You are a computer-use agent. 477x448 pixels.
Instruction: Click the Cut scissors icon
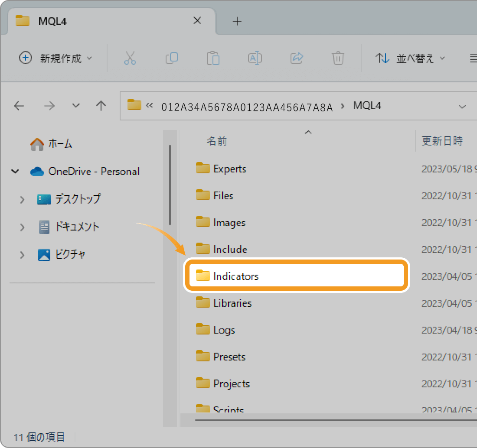130,58
